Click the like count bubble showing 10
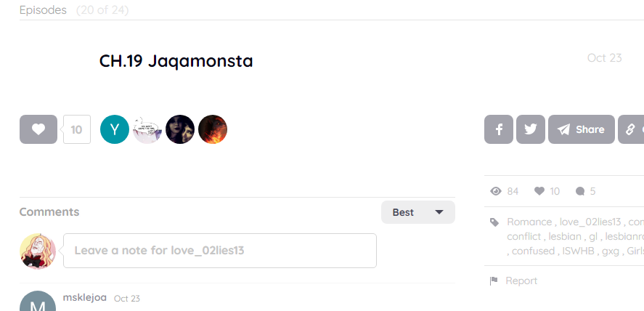644x311 pixels. pyautogui.click(x=76, y=130)
